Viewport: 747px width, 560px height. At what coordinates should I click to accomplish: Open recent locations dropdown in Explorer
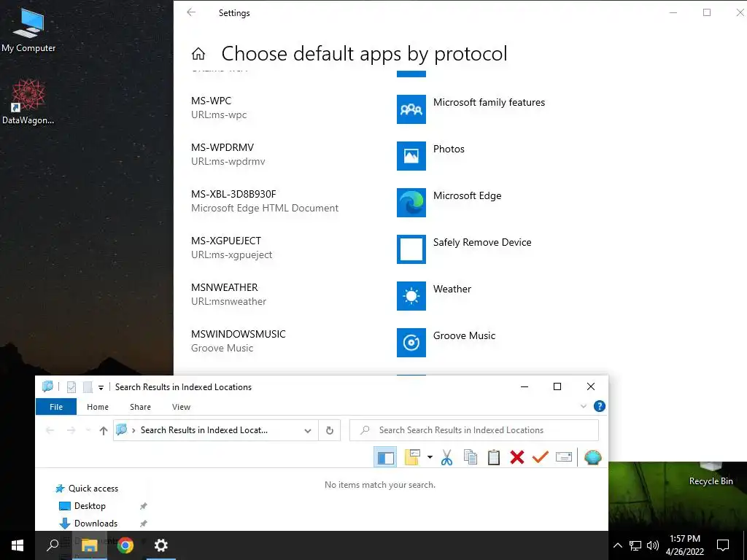tap(88, 430)
